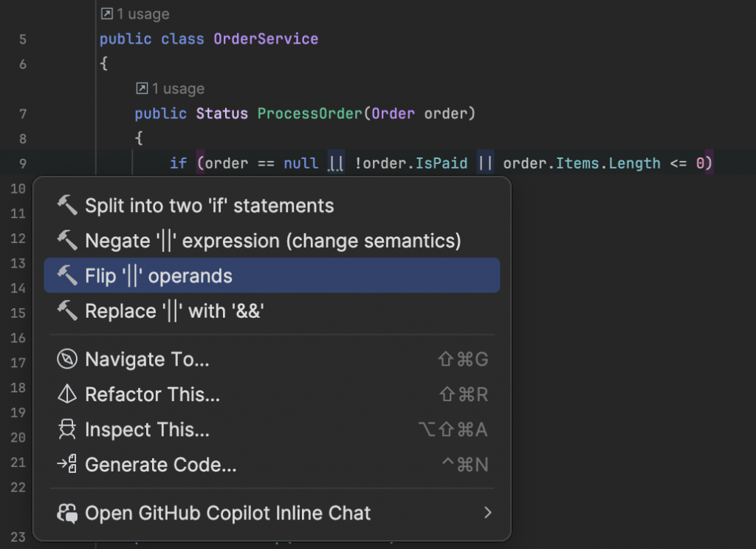Select Flip '||' operands action

coord(159,276)
